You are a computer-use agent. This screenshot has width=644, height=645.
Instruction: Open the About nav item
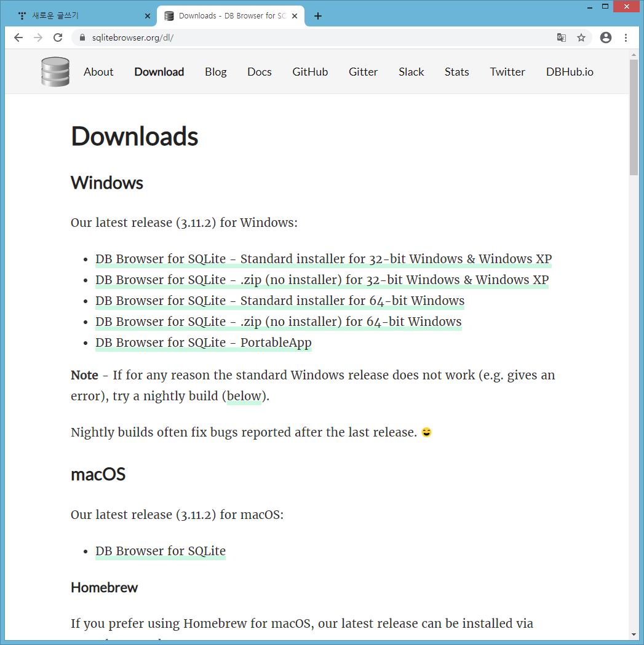click(x=98, y=72)
